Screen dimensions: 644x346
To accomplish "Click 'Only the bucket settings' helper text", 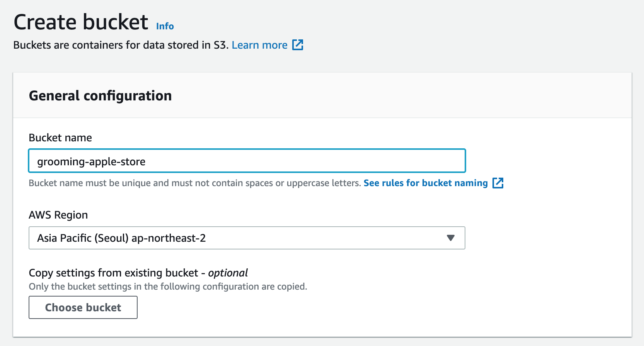I will point(168,287).
